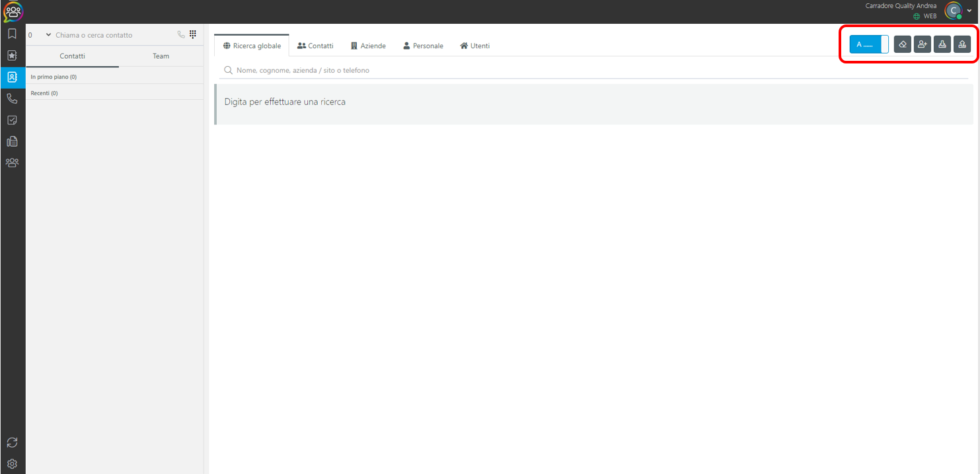Click the user avatar with status dot
980x474 pixels.
pyautogui.click(x=953, y=11)
